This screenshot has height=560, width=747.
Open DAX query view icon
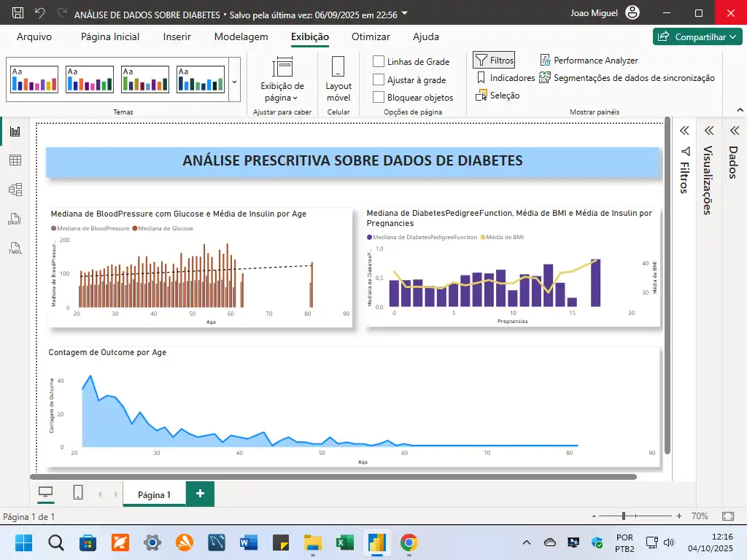tap(15, 219)
